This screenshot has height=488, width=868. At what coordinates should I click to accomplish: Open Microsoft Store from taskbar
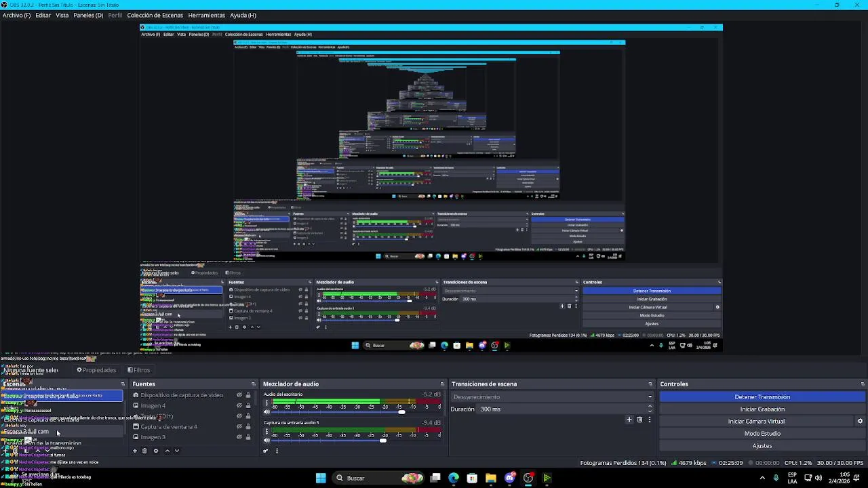[472, 478]
